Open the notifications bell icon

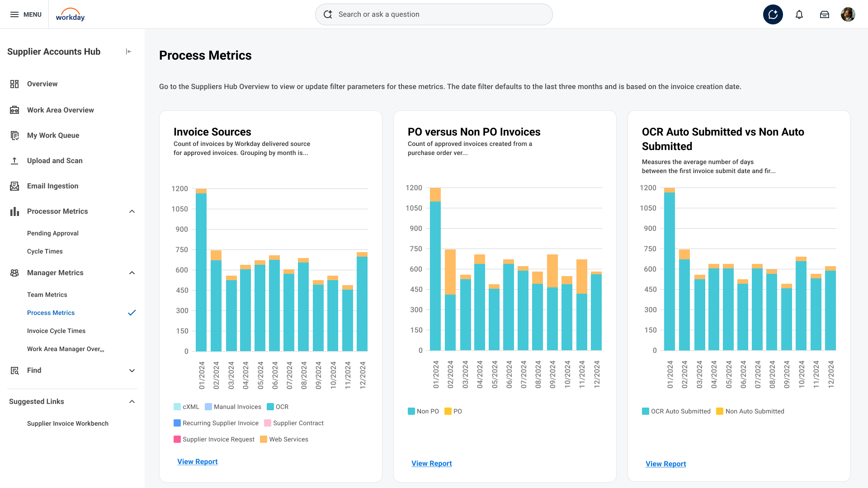pyautogui.click(x=799, y=14)
